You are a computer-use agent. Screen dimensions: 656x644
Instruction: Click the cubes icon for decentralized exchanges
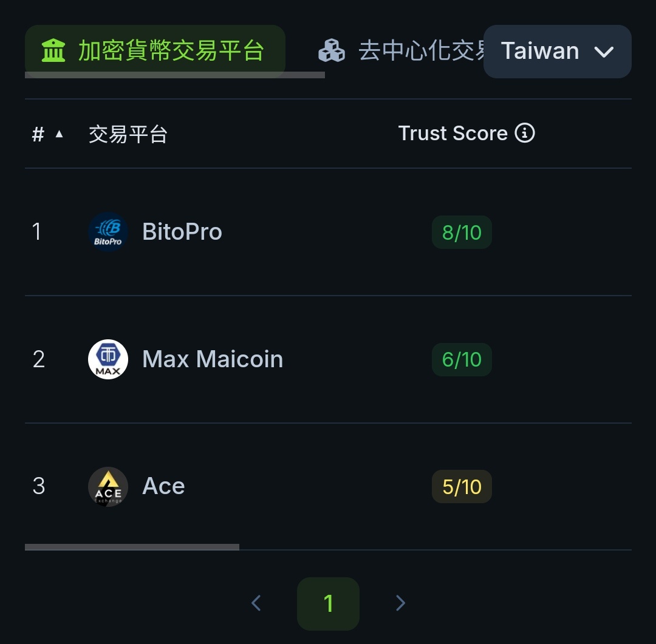pos(332,51)
